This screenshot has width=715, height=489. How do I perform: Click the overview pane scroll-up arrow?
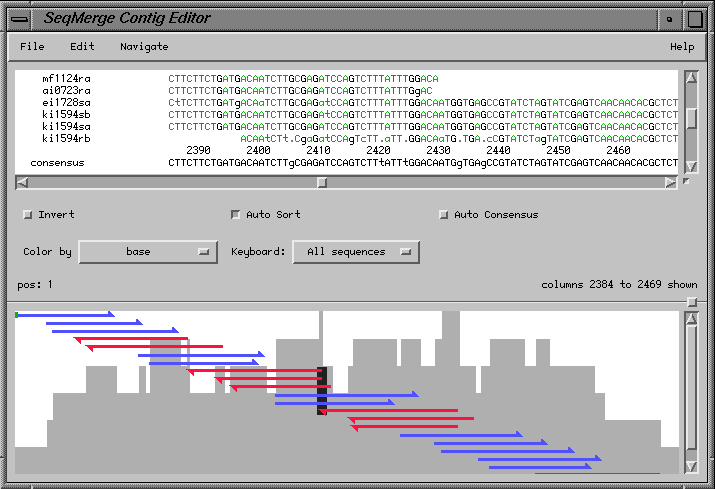691,318
